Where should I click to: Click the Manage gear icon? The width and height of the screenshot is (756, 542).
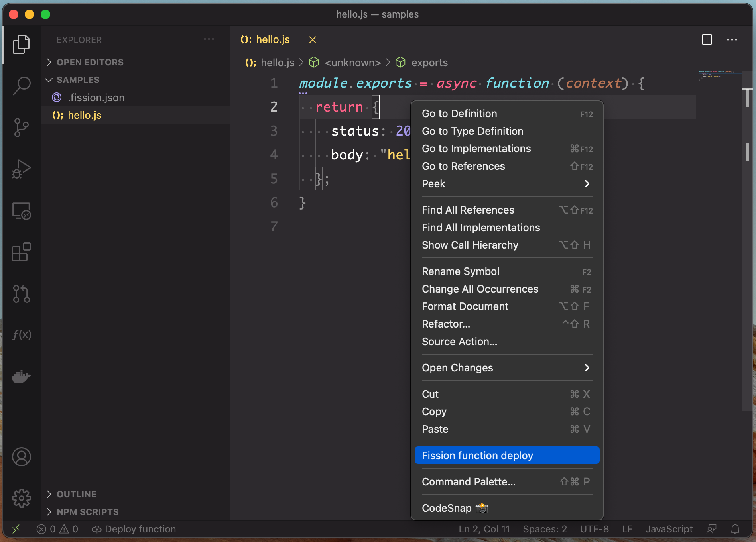coord(22,498)
